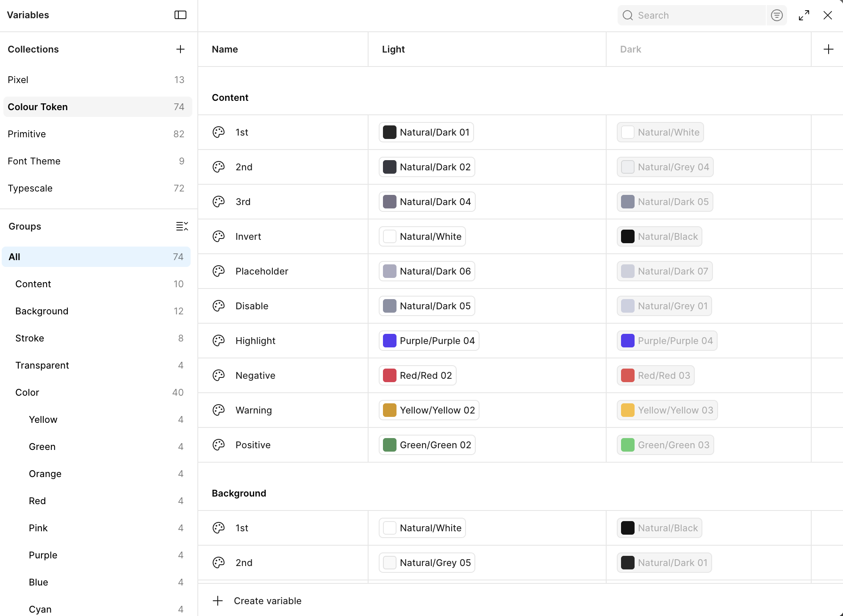Click the palette icon of the Negative row
Image resolution: width=843 pixels, height=616 pixels.
(x=219, y=375)
